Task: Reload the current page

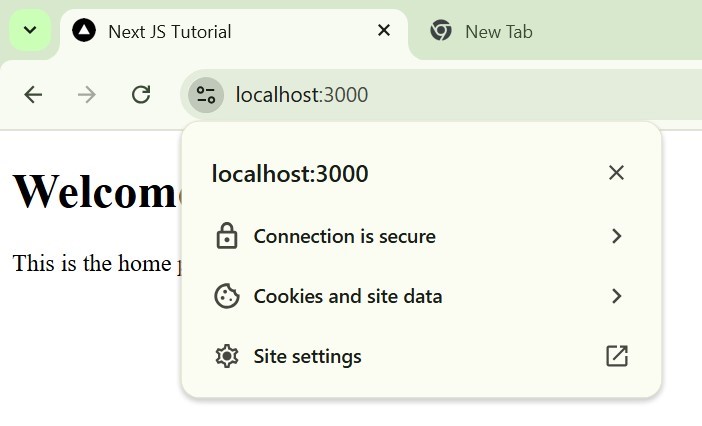Action: tap(141, 95)
